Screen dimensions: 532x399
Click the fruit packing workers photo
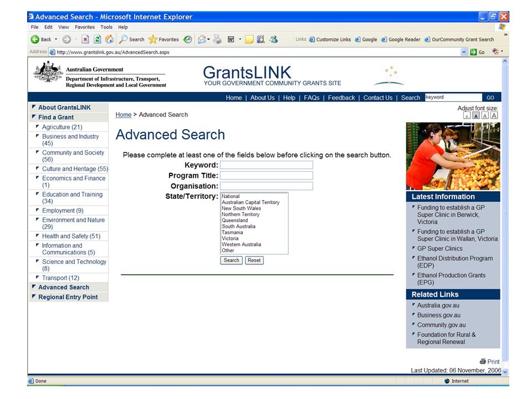453,156
